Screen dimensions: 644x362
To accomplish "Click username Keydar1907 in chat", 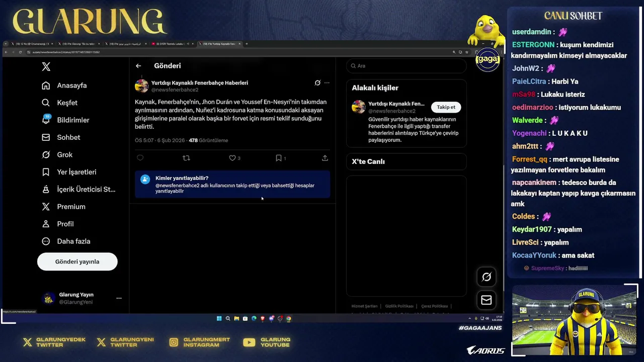I will 532,229.
